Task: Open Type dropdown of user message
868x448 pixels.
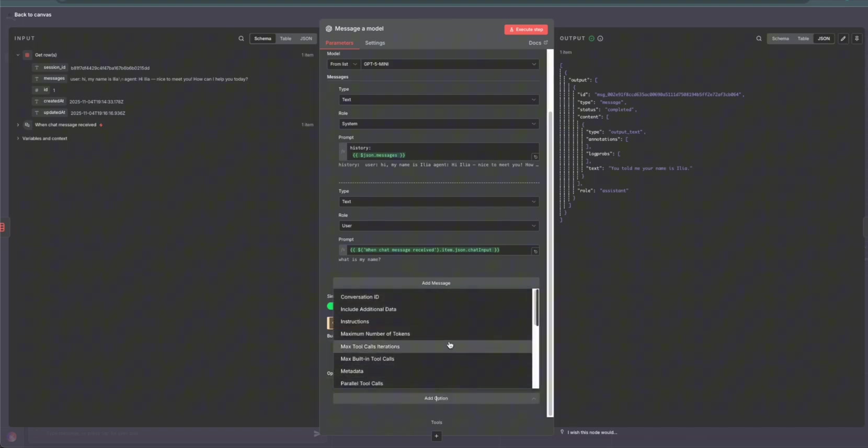Action: 439,202
